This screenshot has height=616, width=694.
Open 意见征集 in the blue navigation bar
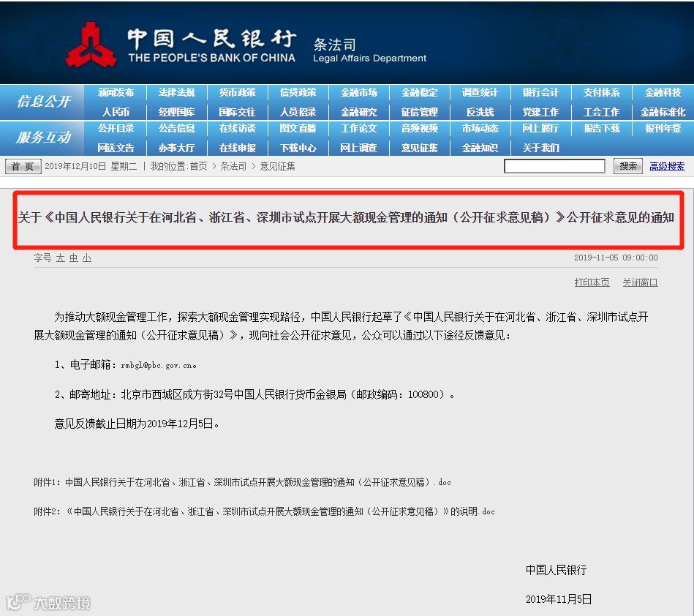[419, 148]
